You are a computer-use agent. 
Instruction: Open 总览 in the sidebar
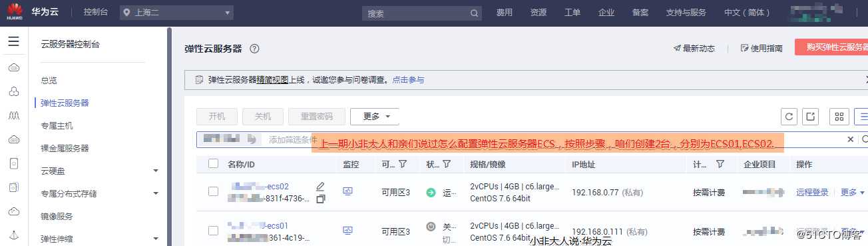(x=49, y=81)
